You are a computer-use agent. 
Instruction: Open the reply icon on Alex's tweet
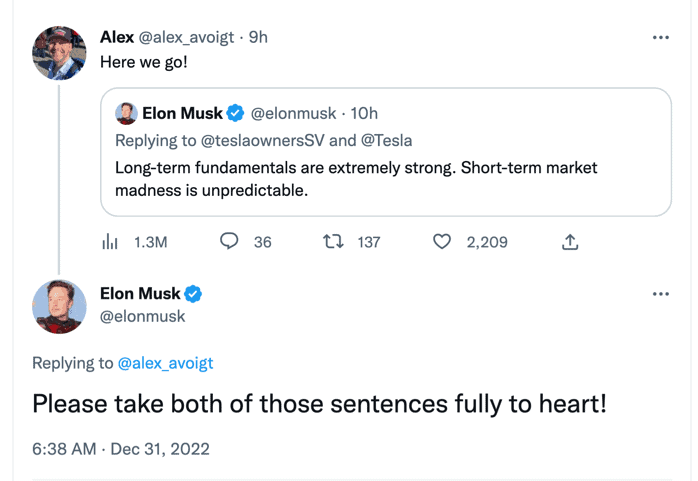[x=230, y=242]
